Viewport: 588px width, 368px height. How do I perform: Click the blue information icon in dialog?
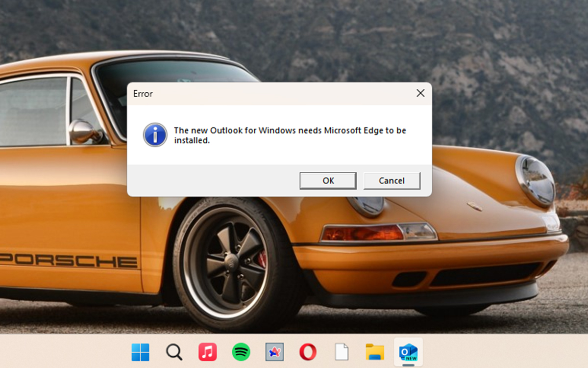click(155, 135)
